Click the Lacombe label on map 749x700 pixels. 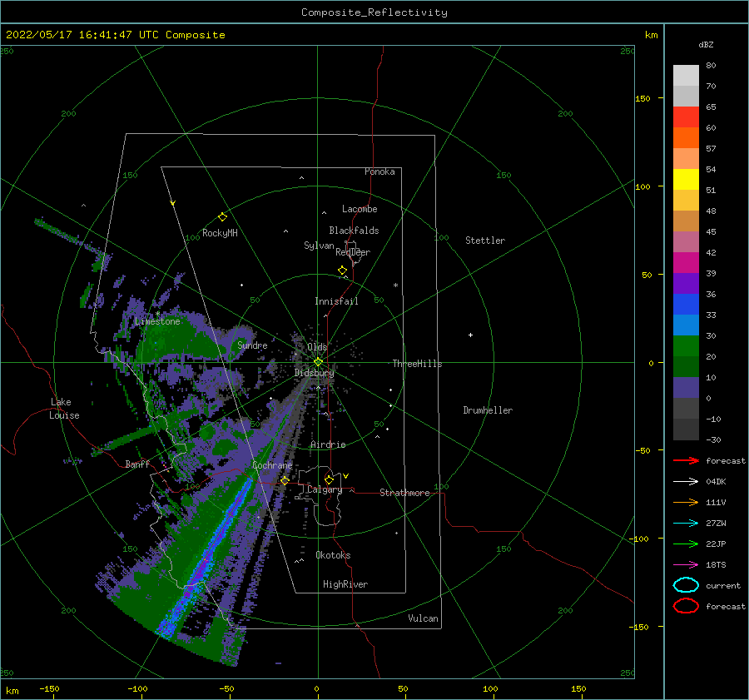tap(360, 209)
